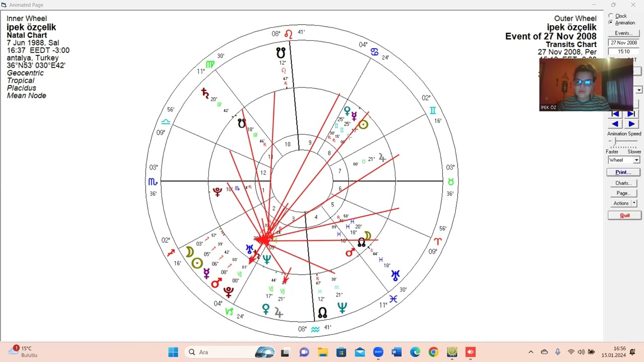Click the Print... button
Viewport: 644px width, 362px height.
pos(623,172)
